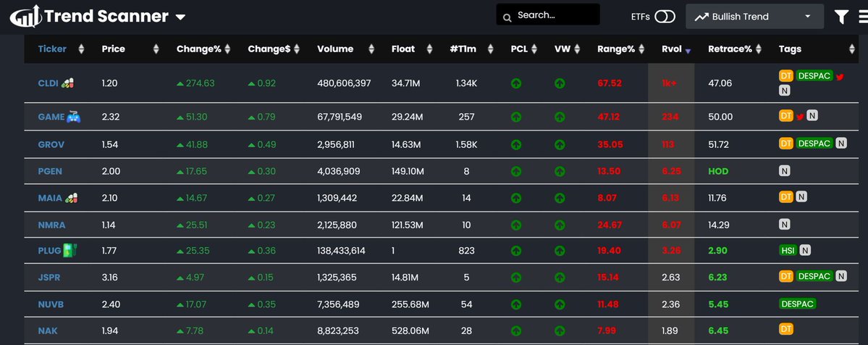Toggle the ETFs switch

coord(665,17)
